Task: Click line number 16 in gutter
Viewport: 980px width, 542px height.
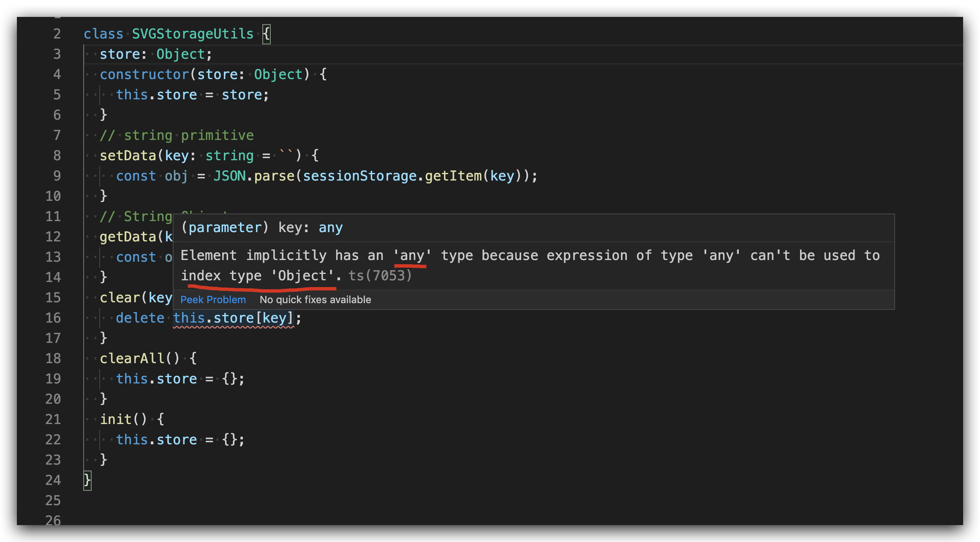Action: [x=53, y=318]
